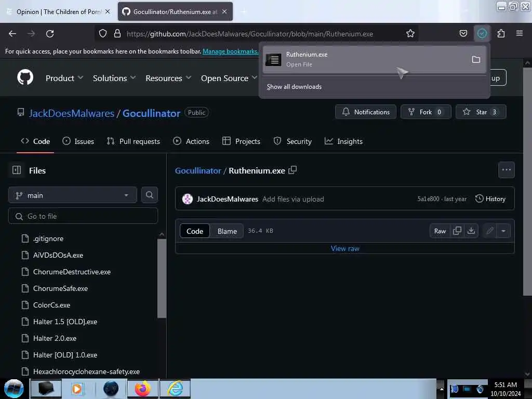Click the View raw link
532x399 pixels.
[x=345, y=248]
